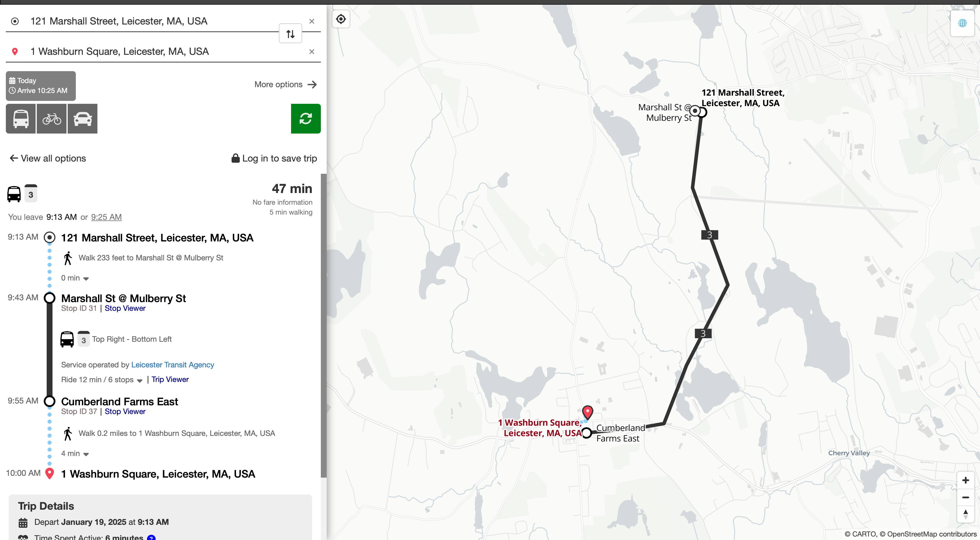The height and width of the screenshot is (540, 980).
Task: Click the swap origin and destination button
Action: pyautogui.click(x=290, y=34)
